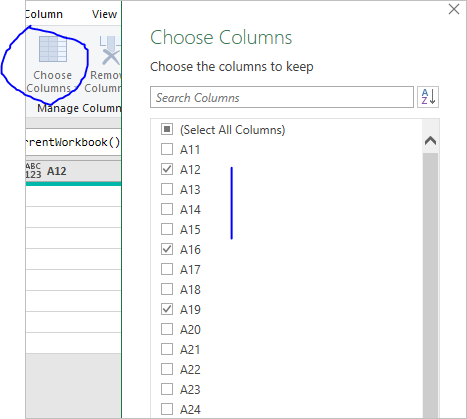This screenshot has width=467, height=419.
Task: Check the A21 column checkbox
Action: point(167,349)
